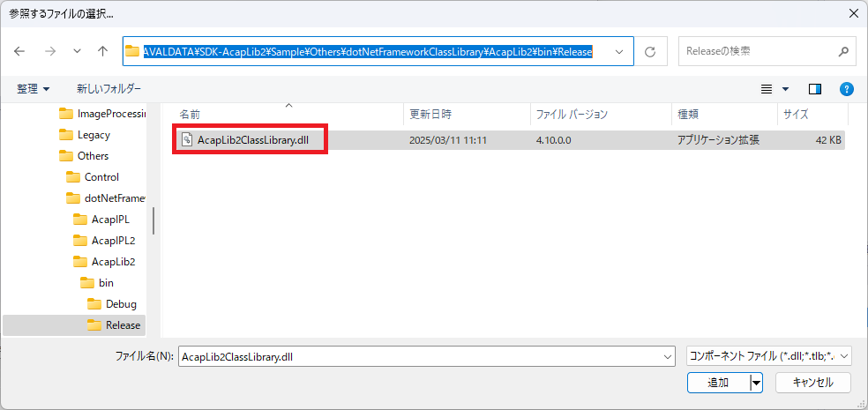Open the view options dropdown arrow

(785, 89)
